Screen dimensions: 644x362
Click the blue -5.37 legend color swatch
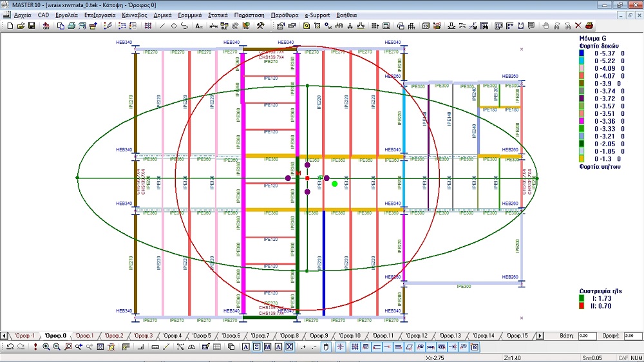pyautogui.click(x=582, y=53)
